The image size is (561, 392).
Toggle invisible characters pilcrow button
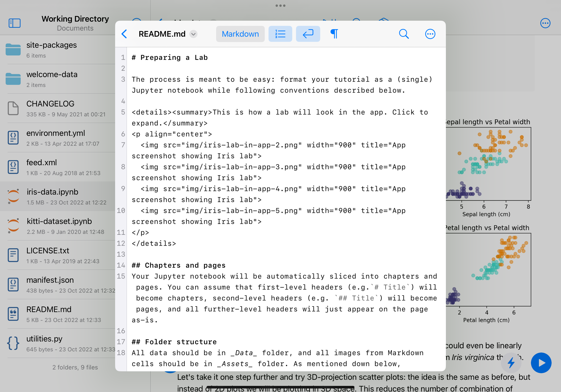point(334,34)
